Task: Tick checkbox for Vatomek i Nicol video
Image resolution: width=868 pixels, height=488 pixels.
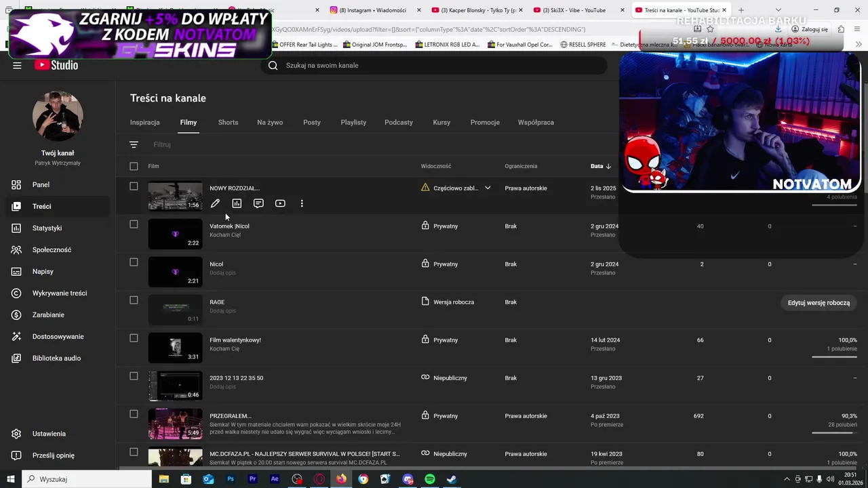Action: (134, 224)
